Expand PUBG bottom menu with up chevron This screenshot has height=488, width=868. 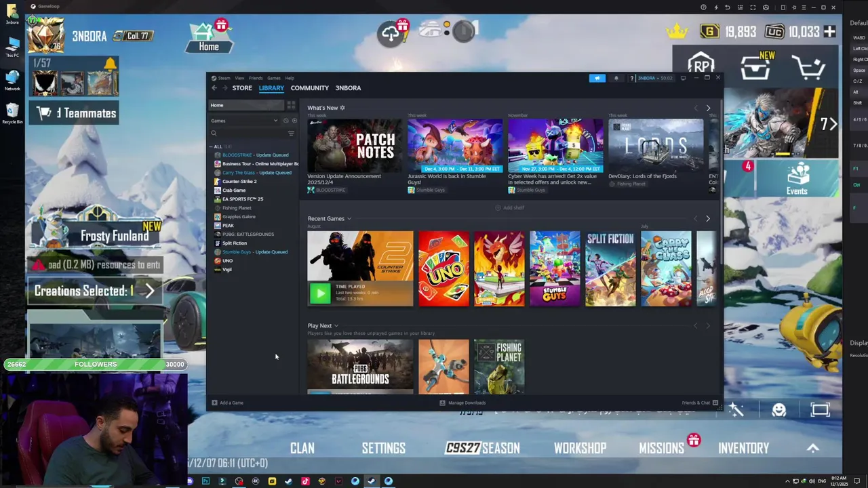tap(812, 448)
